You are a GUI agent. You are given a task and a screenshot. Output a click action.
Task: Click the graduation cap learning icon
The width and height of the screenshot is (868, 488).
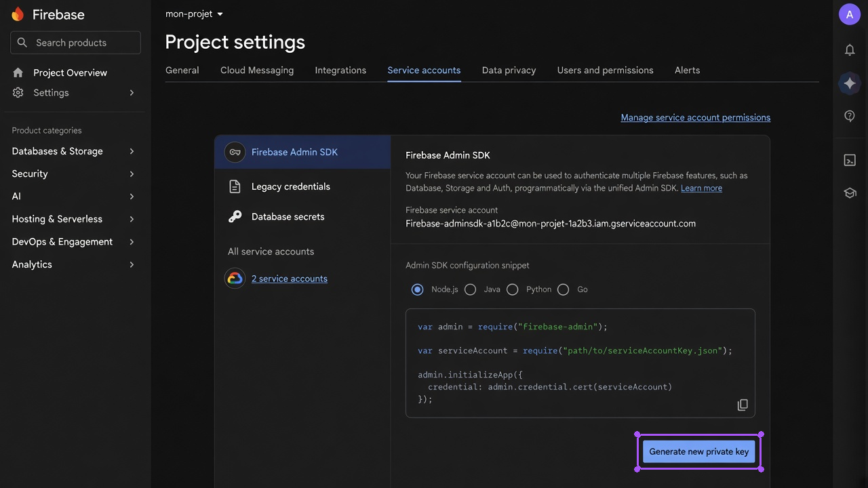pyautogui.click(x=850, y=193)
